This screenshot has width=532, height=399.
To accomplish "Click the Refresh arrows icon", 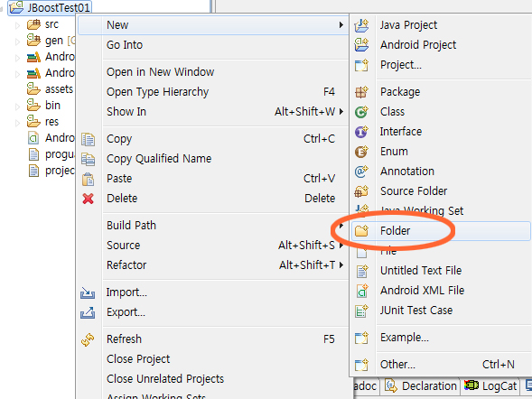I will pyautogui.click(x=88, y=339).
